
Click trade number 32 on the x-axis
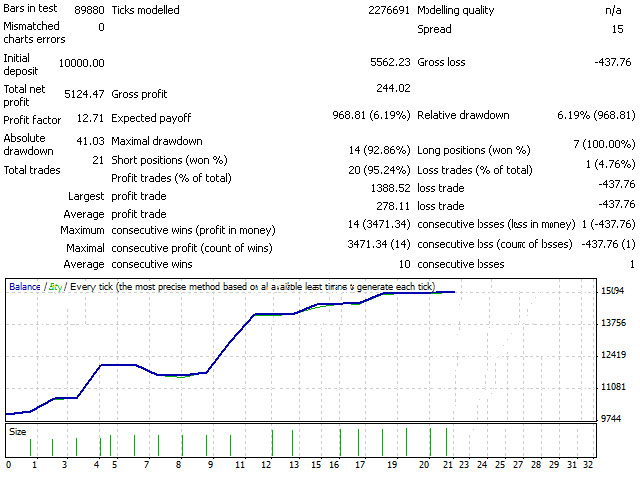(587, 465)
